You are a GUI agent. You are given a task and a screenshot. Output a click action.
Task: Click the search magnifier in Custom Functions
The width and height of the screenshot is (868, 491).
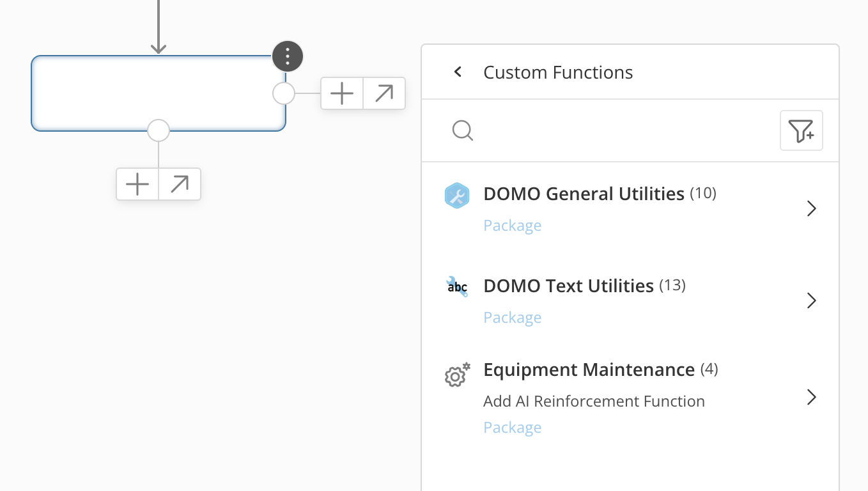pos(462,130)
